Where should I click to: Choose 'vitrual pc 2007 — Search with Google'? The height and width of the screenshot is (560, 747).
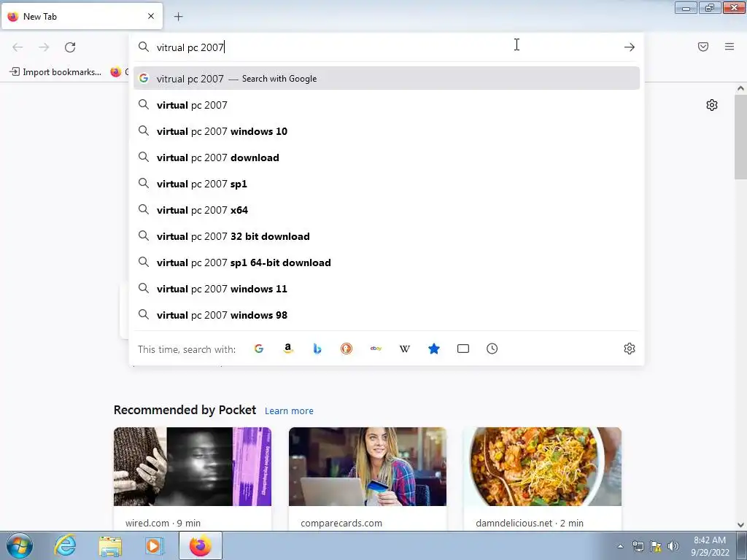[x=387, y=79]
